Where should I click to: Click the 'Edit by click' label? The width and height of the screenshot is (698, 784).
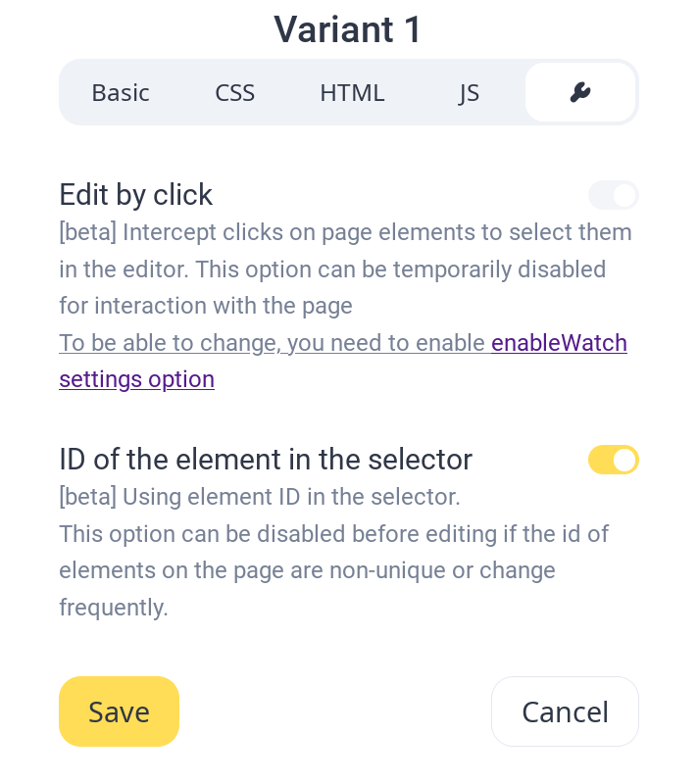[x=136, y=195]
